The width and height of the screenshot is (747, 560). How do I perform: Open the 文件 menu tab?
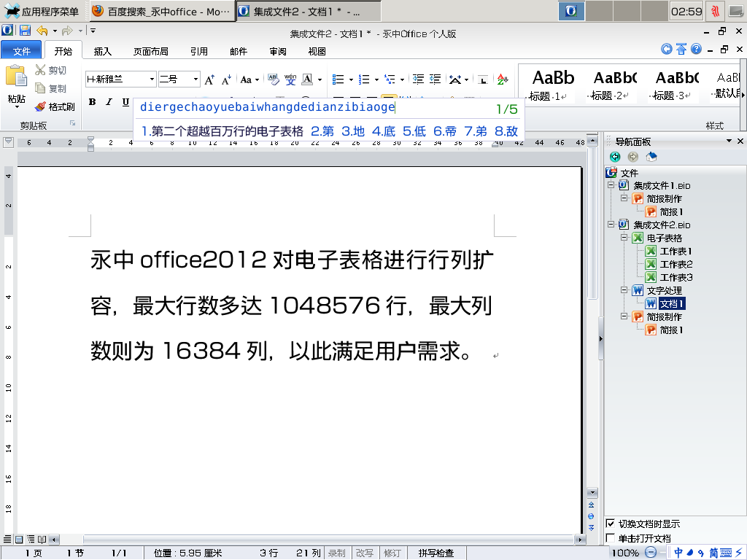[x=21, y=50]
